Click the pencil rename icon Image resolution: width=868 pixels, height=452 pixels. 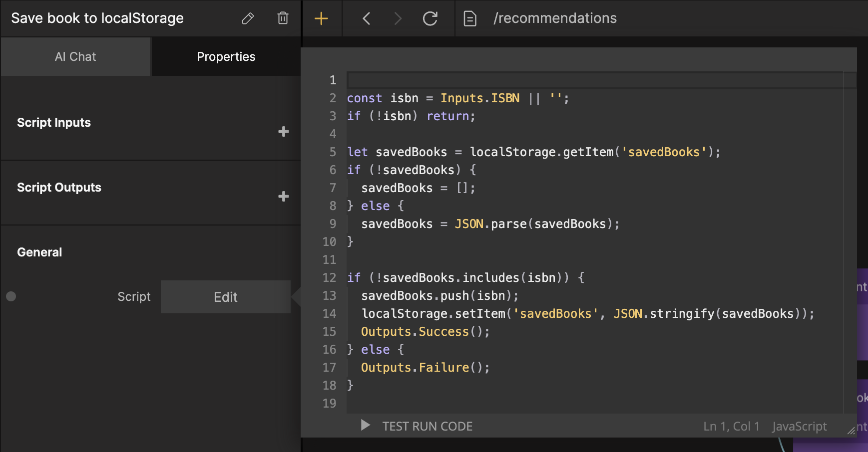click(x=248, y=18)
